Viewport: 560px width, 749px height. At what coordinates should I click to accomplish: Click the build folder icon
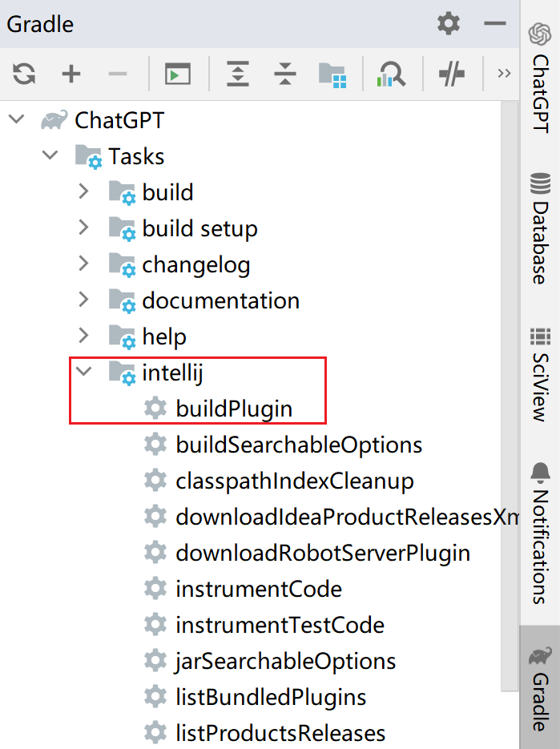122,193
